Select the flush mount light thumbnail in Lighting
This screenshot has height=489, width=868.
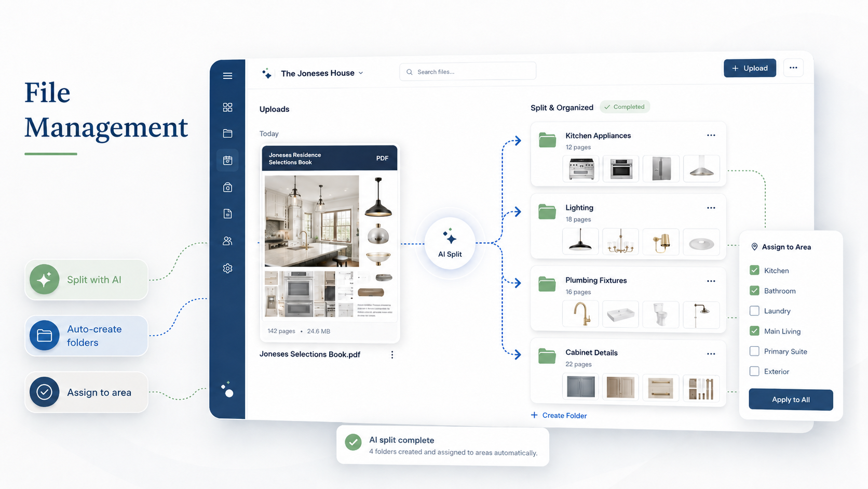point(701,242)
